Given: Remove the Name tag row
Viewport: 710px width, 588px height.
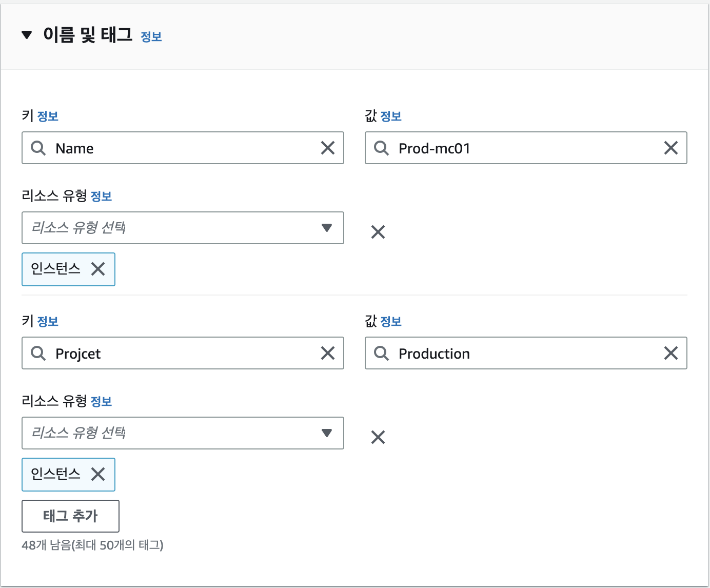Looking at the screenshot, I should pyautogui.click(x=378, y=232).
